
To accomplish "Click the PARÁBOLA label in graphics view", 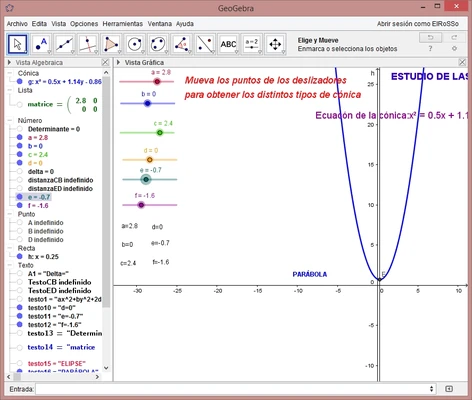I will [310, 274].
